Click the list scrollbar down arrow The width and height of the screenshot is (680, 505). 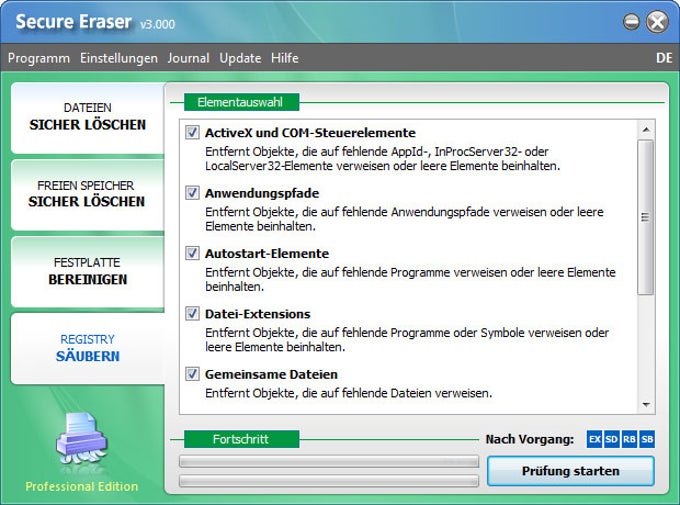tap(646, 405)
